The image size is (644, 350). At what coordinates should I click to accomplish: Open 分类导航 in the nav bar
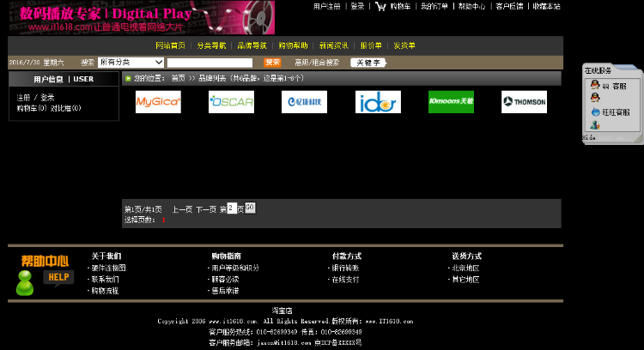point(211,45)
